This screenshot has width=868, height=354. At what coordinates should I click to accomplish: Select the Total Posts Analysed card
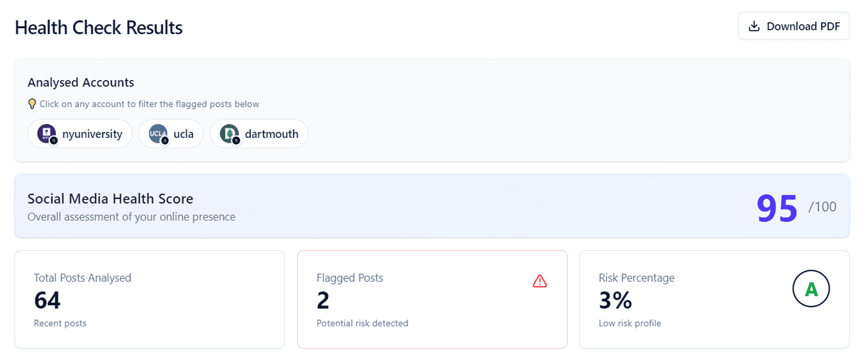coord(150,299)
